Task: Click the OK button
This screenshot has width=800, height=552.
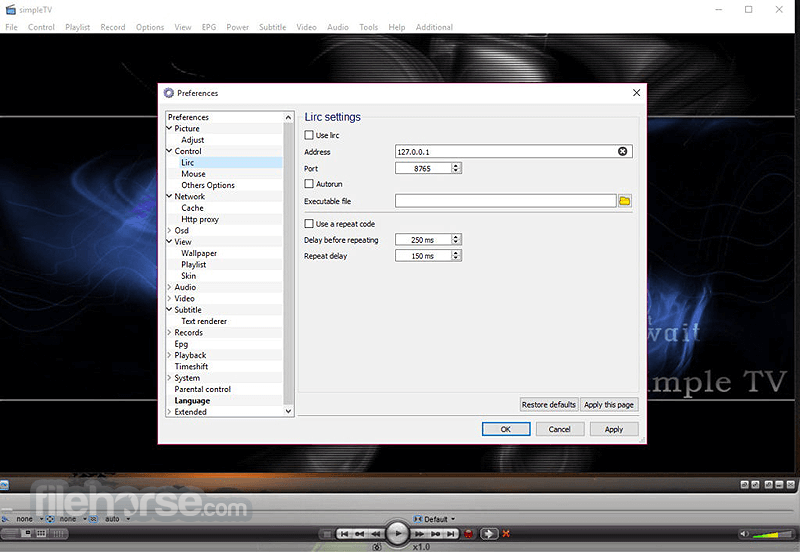Action: 506,429
